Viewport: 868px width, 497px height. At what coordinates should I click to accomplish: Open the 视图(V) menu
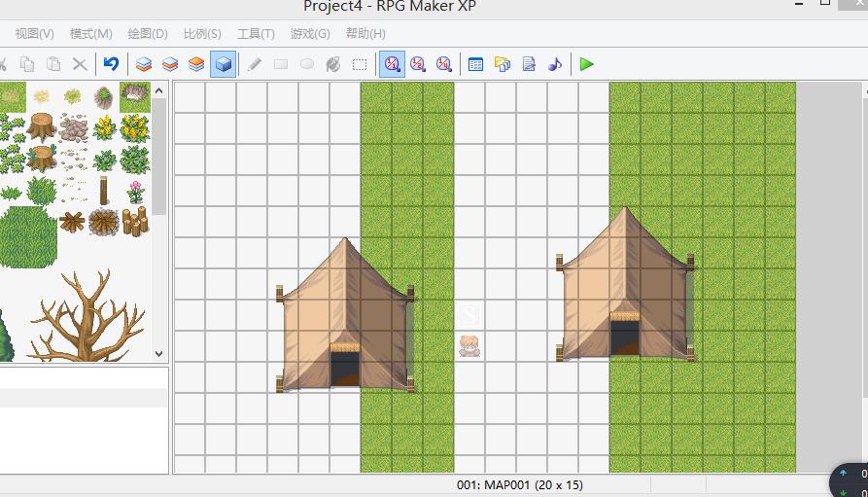[x=34, y=34]
